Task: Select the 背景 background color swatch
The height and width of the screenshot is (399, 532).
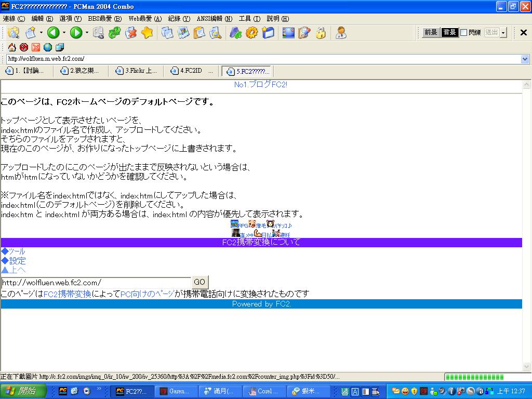Action: coord(449,32)
